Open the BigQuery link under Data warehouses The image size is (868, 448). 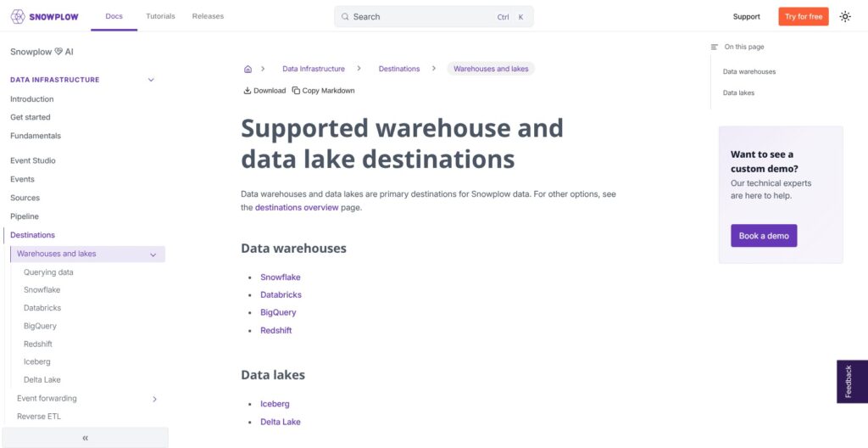click(278, 313)
